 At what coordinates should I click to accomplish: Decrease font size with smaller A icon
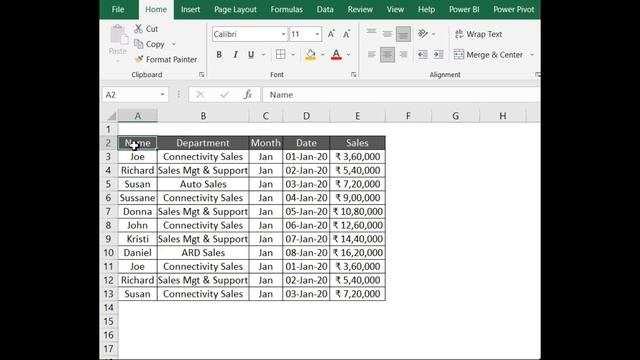(346, 34)
